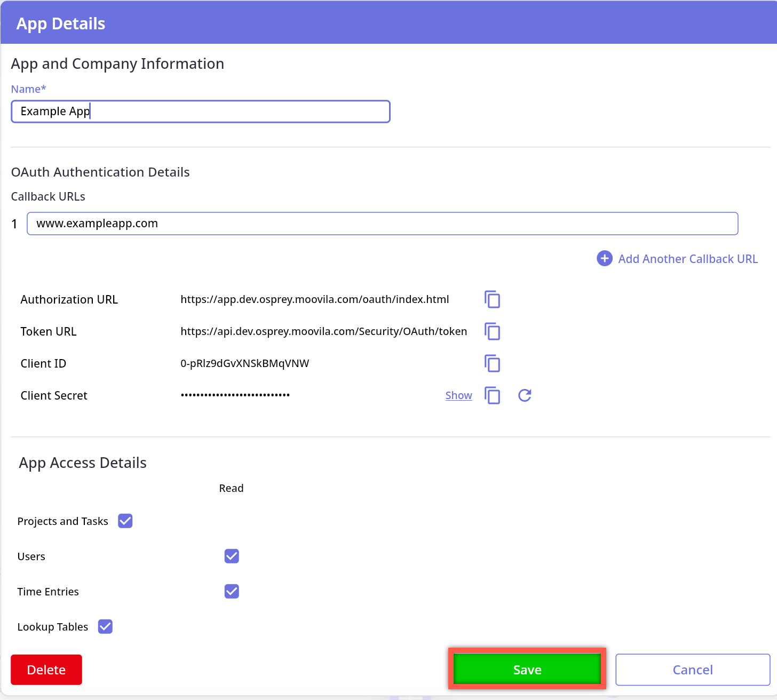Toggle the Users read checkbox

click(x=232, y=556)
